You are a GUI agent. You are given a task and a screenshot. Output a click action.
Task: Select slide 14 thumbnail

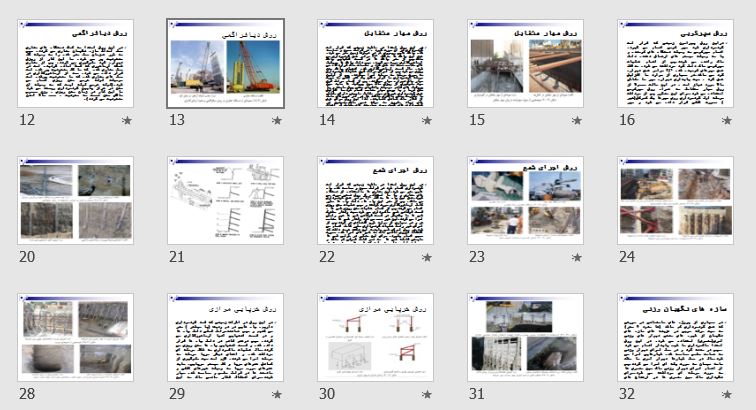[x=376, y=63]
